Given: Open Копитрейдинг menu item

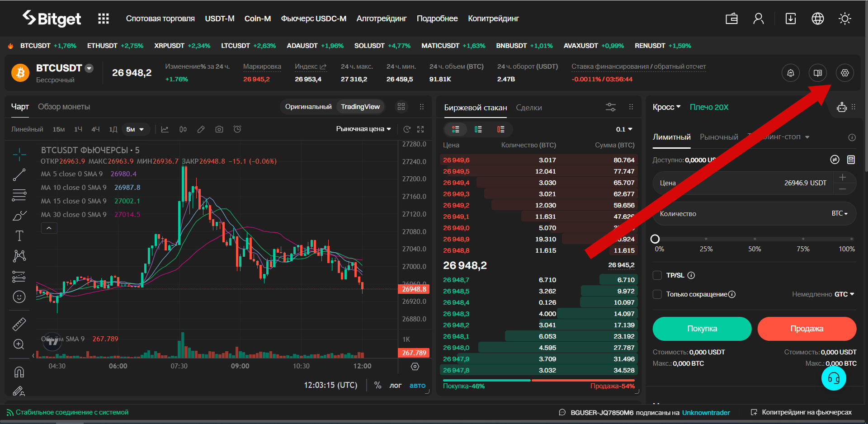Looking at the screenshot, I should pyautogui.click(x=493, y=19).
